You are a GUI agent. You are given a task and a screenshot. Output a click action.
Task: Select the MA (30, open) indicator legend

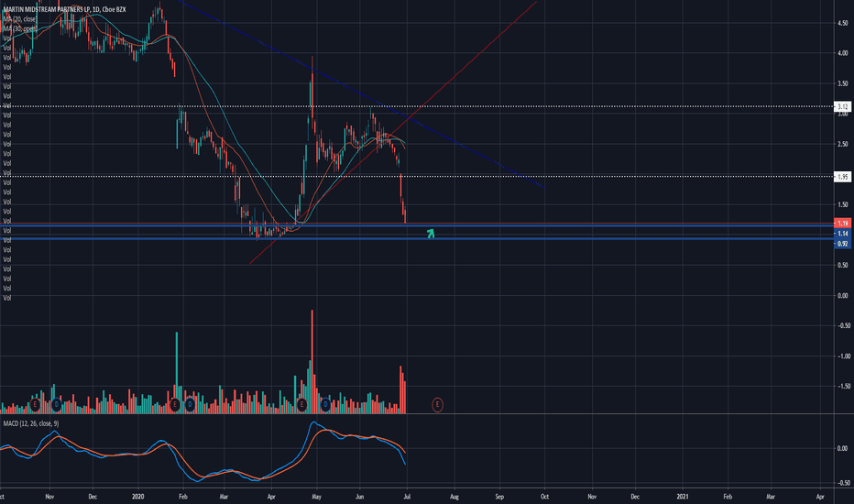pos(20,28)
